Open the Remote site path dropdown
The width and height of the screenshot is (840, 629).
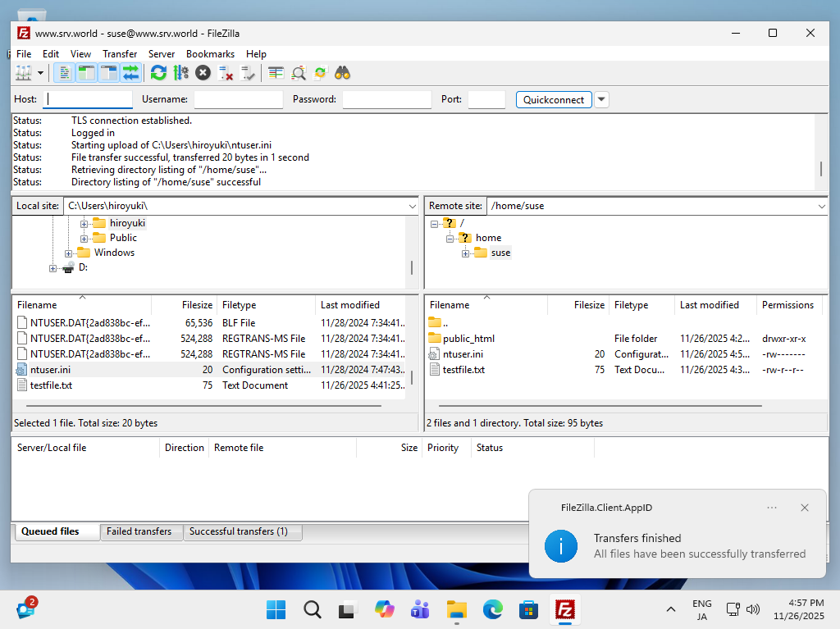pyautogui.click(x=821, y=206)
